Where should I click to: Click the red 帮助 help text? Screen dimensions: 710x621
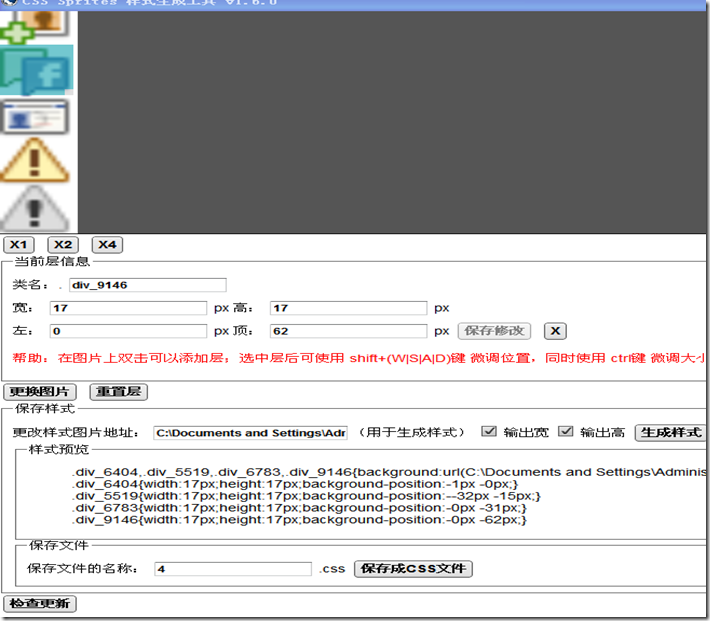click(358, 358)
